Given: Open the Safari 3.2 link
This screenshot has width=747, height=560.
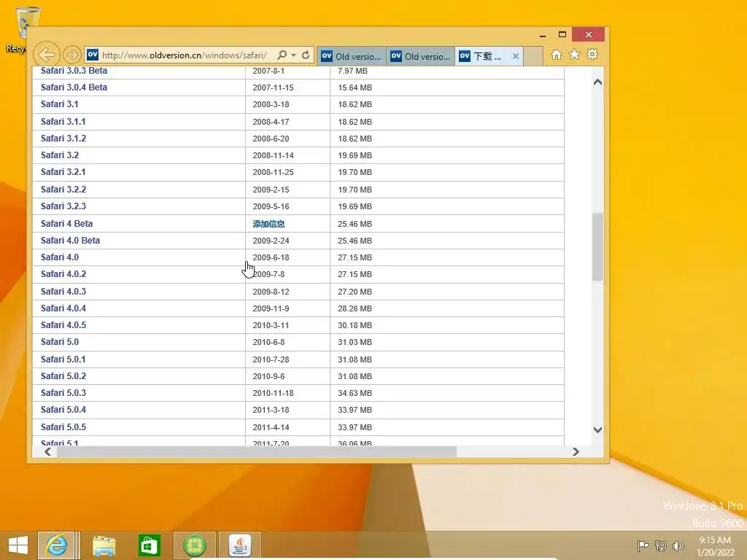Looking at the screenshot, I should tap(60, 155).
